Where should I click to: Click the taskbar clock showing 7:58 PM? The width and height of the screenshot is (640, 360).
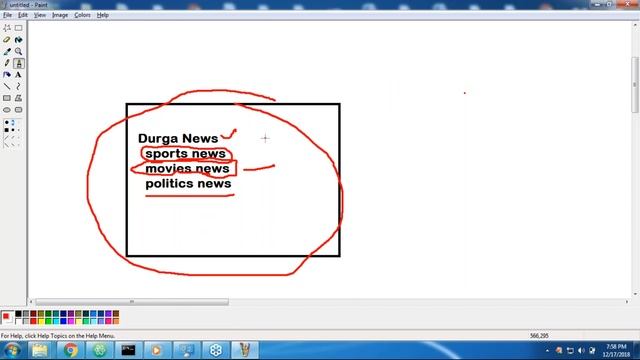[616, 351]
